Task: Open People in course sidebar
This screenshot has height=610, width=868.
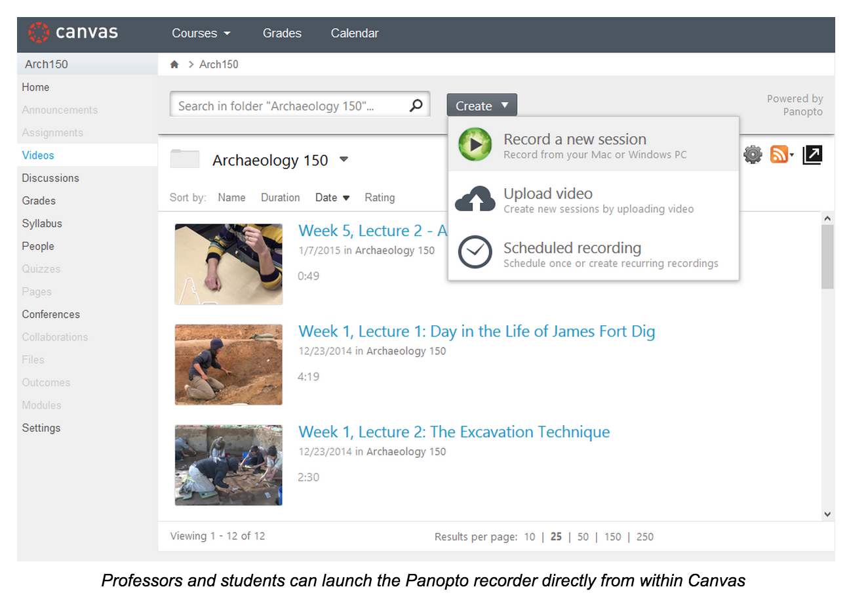Action: [38, 247]
